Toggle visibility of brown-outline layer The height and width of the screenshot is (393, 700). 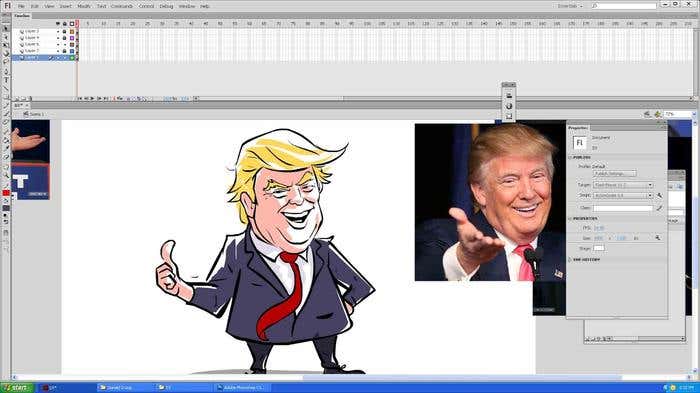(58, 45)
